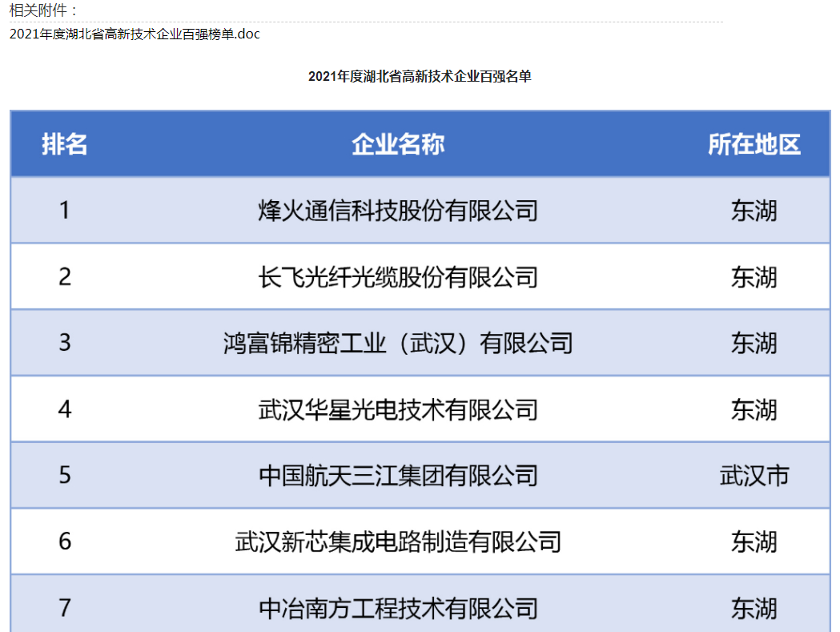Viewport: 840px width, 632px height.
Task: Click the 企业名称 column header
Action: (398, 144)
